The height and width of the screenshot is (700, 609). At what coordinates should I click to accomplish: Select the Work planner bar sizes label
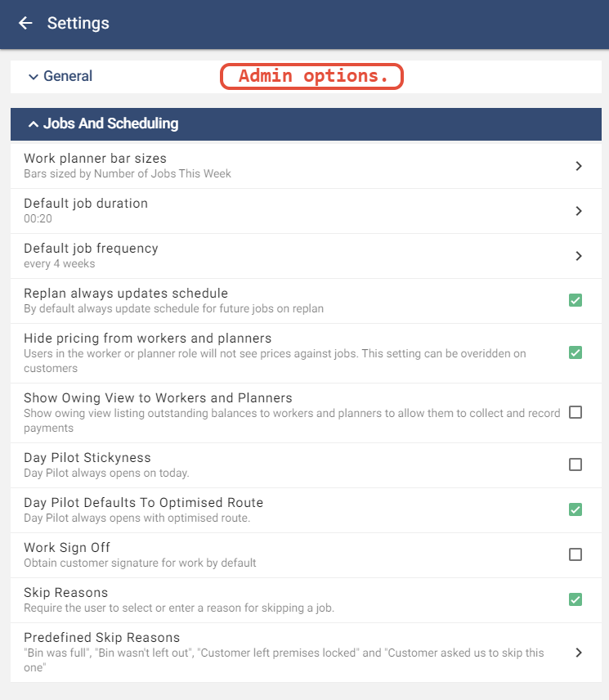(95, 159)
